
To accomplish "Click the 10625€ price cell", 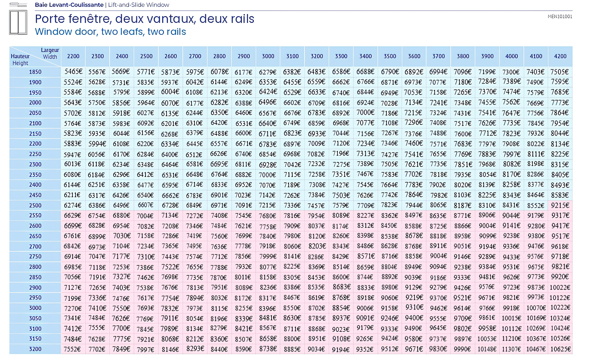I will click(560, 349).
